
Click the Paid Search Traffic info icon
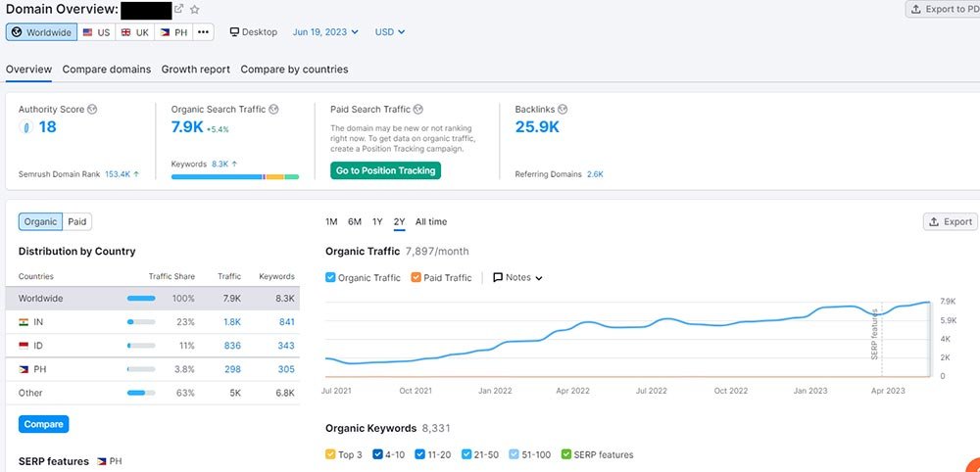[x=418, y=110]
